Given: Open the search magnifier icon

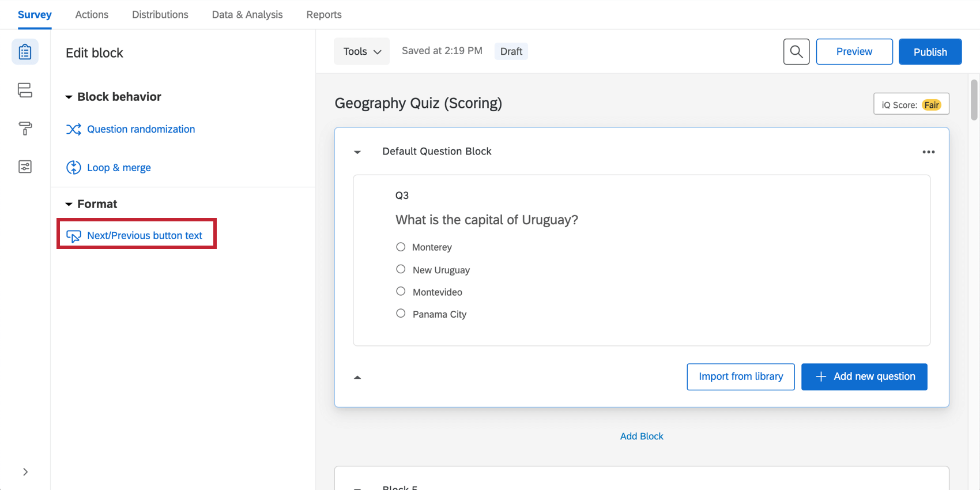Looking at the screenshot, I should (796, 51).
